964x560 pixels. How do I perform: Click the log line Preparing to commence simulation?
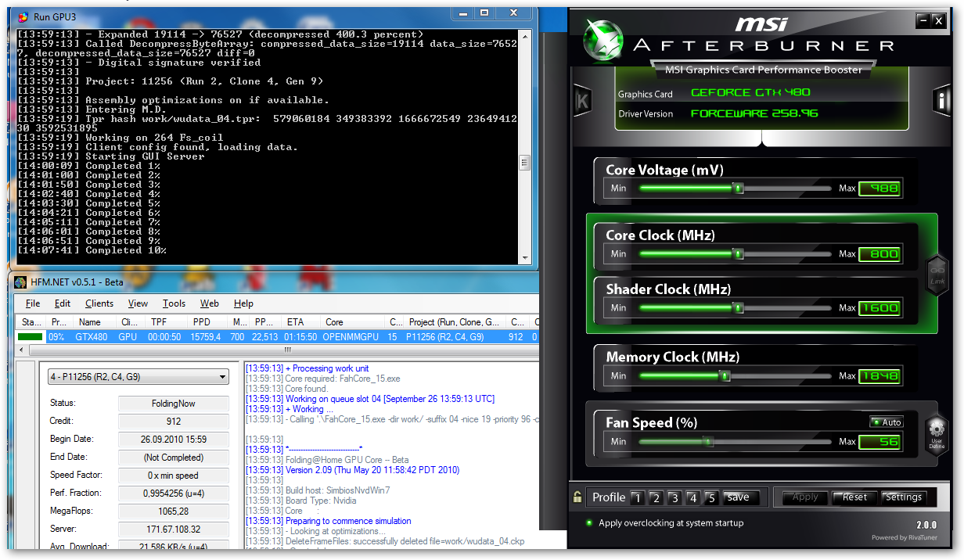point(328,521)
